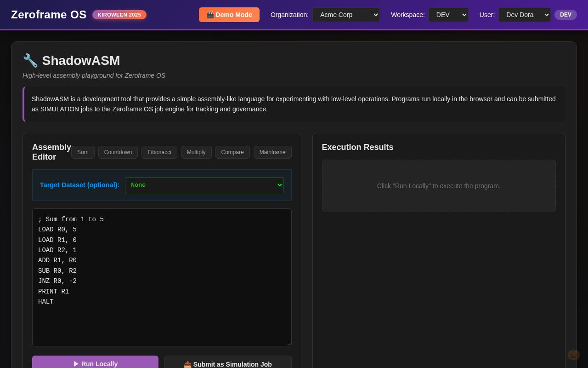Screen dimensions: 588x368
Task: Run the program locally
Action: click(x=95, y=362)
